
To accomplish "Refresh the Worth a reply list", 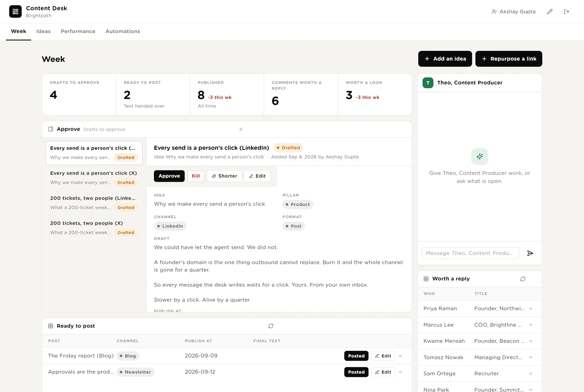I will [x=523, y=279].
